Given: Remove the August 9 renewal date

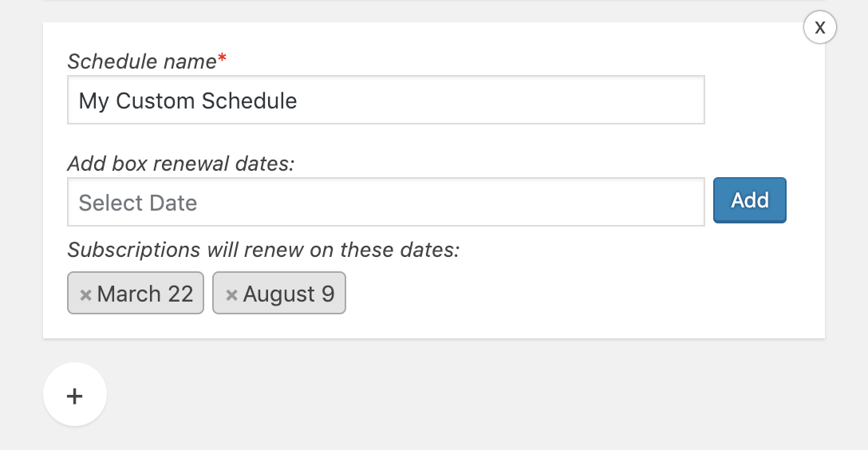Looking at the screenshot, I should coord(231,294).
